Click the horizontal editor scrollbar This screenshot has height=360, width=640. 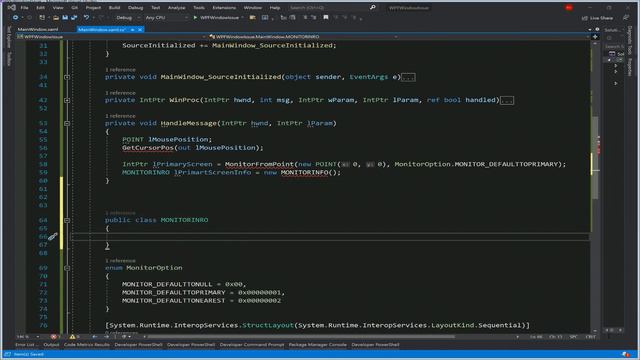pyautogui.click(x=301, y=337)
